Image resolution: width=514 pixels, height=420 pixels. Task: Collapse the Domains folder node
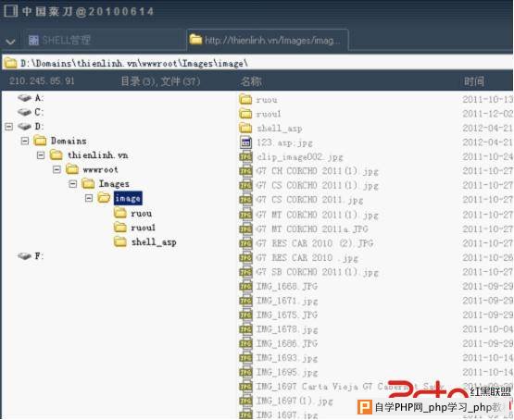coord(25,142)
